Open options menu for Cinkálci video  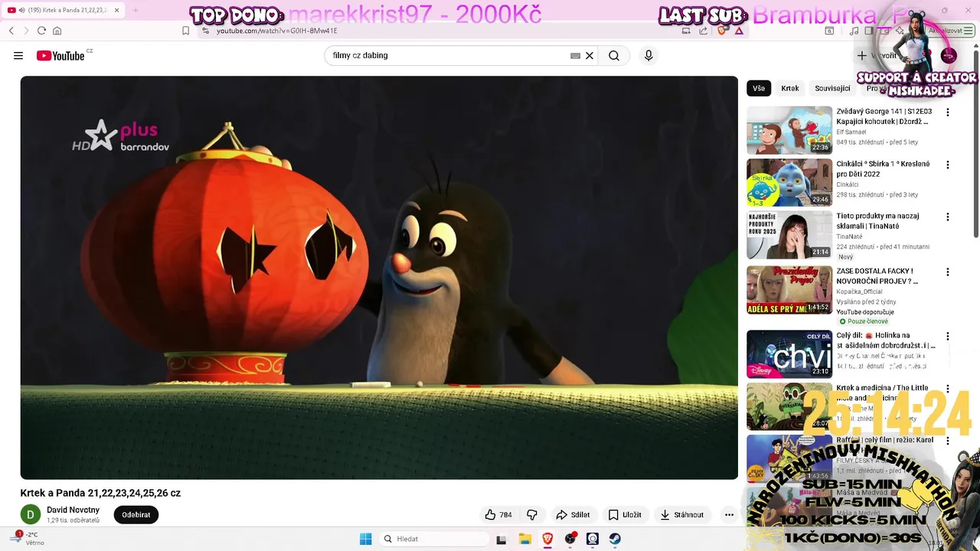[x=948, y=165]
